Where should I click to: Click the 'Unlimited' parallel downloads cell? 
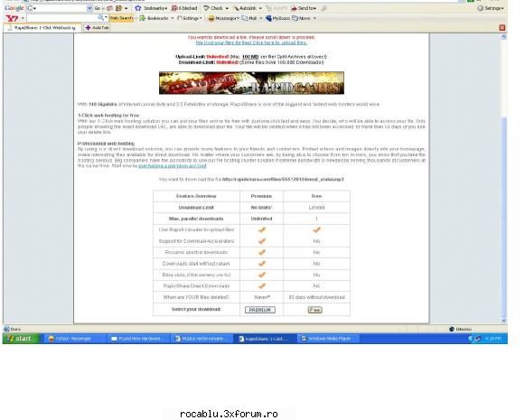[261, 219]
